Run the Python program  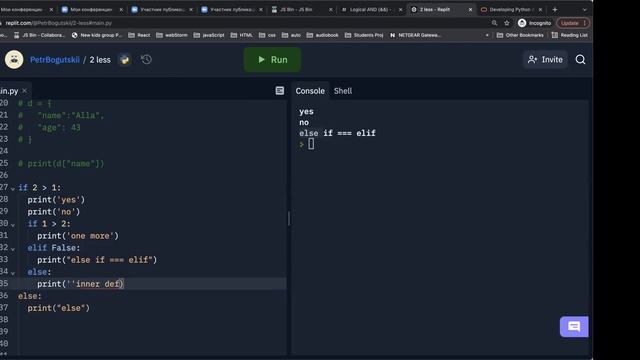[x=272, y=60]
